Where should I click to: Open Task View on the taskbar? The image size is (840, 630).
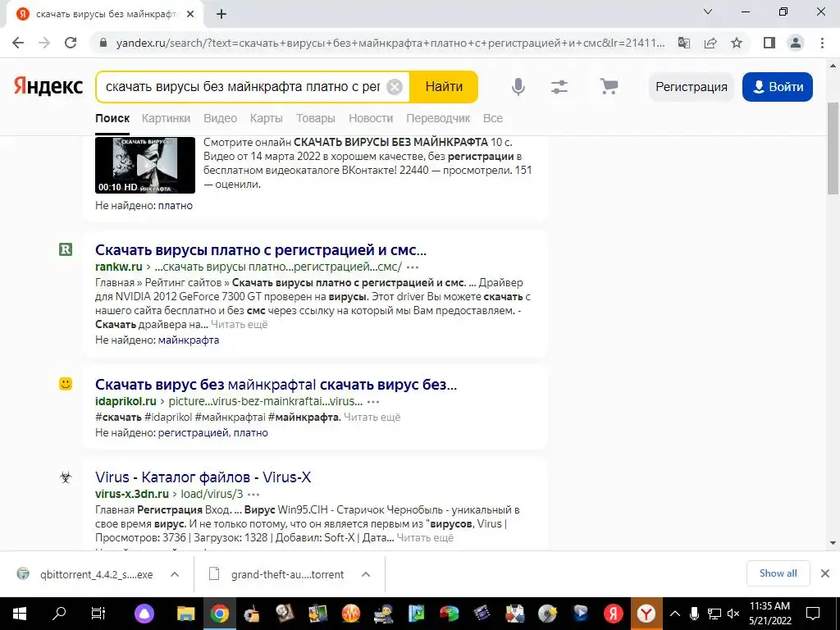98,613
